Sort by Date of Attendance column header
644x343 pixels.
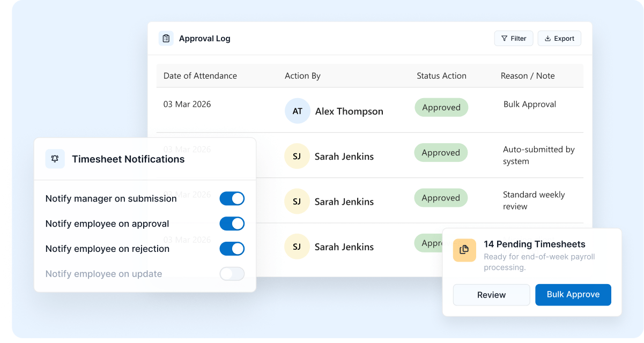click(200, 76)
